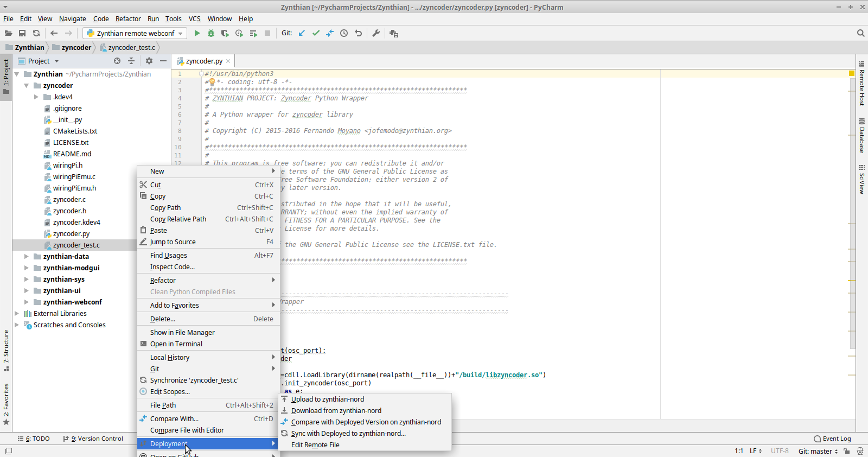This screenshot has height=457, width=868.
Task: Toggle the 7: Structure tool window
Action: [6, 350]
